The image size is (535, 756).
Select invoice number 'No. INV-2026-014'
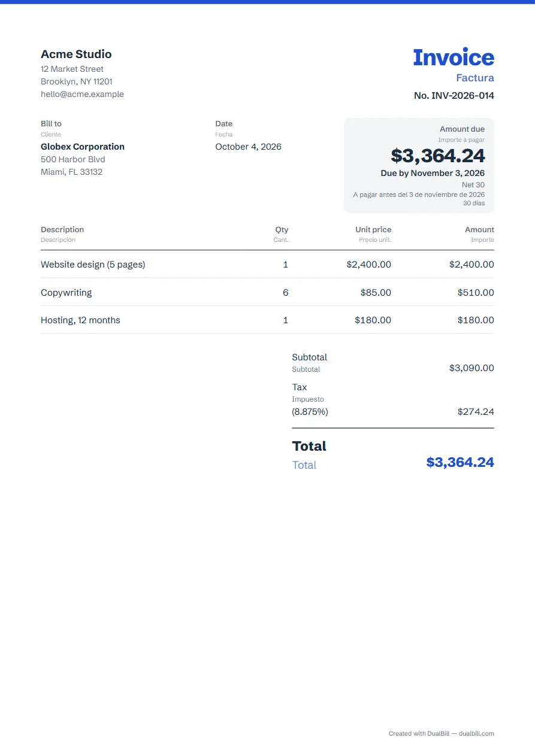454,95
